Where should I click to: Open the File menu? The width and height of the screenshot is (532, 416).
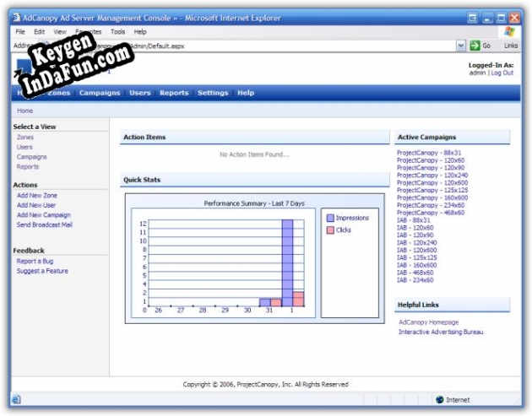[20, 32]
